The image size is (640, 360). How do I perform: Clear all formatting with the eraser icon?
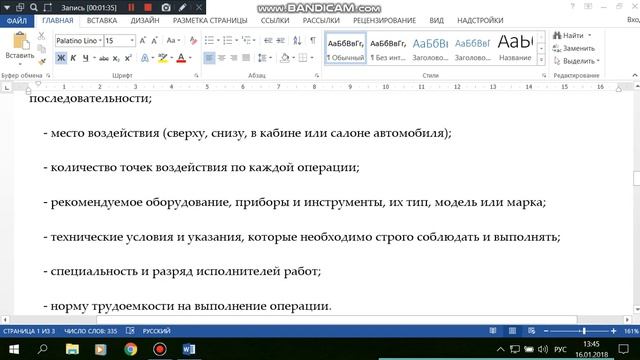coord(193,40)
